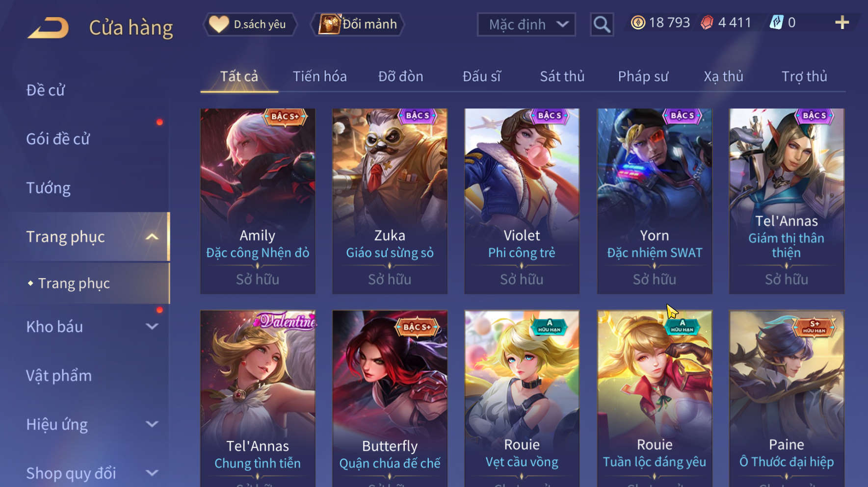Screen dimensions: 868x487
Task: Click the blue voucher currency icon
Action: [776, 23]
